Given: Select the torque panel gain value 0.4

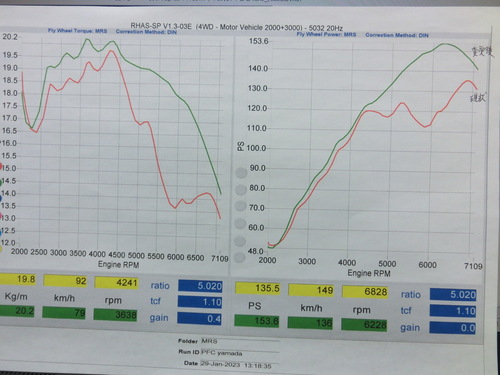Looking at the screenshot, I should click(x=199, y=318).
